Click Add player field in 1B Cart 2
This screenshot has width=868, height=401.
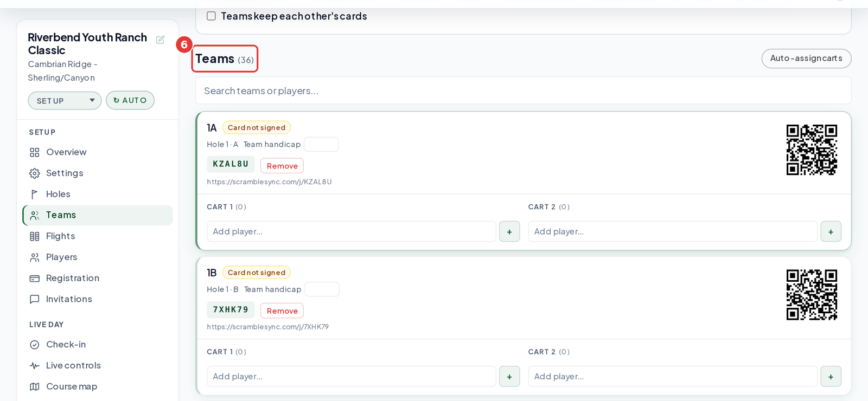673,377
